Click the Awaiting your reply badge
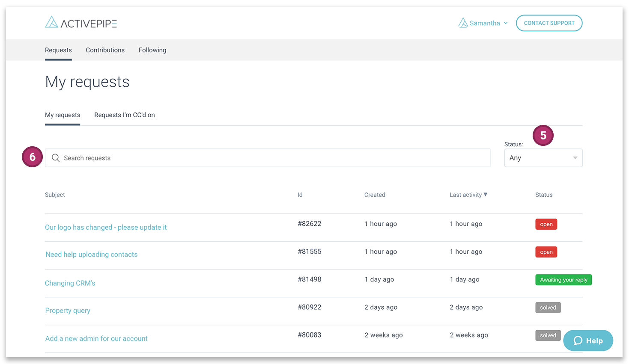 [x=563, y=279]
